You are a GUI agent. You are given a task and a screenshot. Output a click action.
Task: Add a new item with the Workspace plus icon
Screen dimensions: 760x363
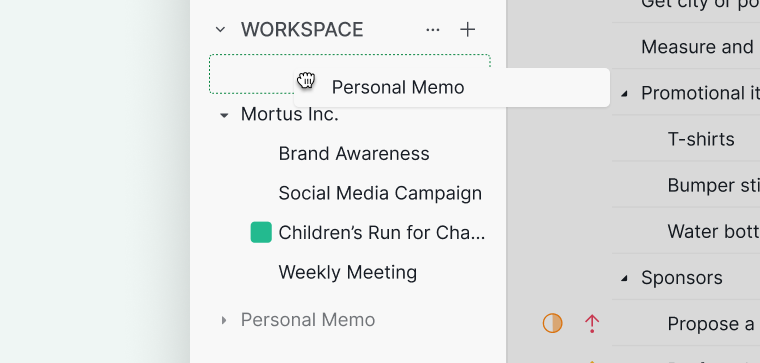click(467, 30)
